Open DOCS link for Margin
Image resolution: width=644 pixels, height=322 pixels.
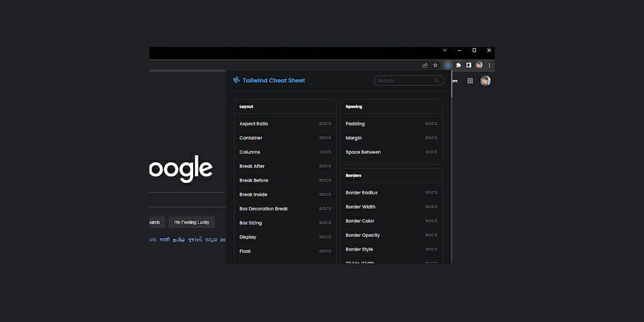coord(431,138)
